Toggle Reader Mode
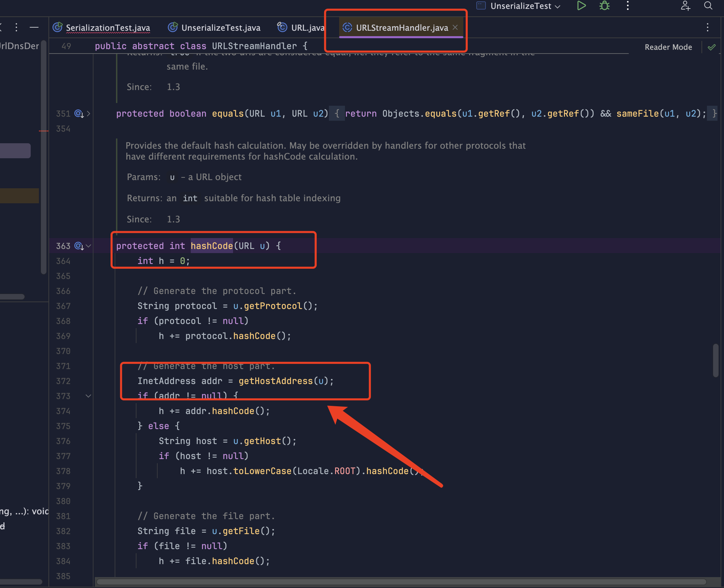 point(668,47)
